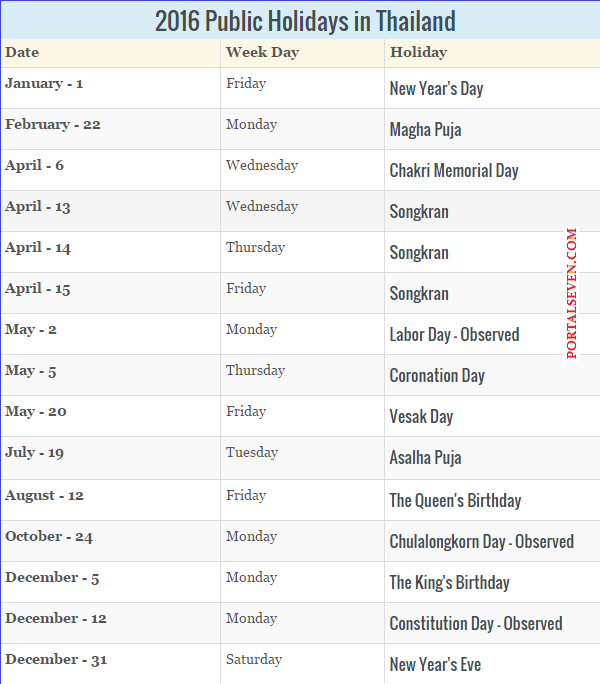
Task: Select the Date column header
Action: tap(22, 52)
